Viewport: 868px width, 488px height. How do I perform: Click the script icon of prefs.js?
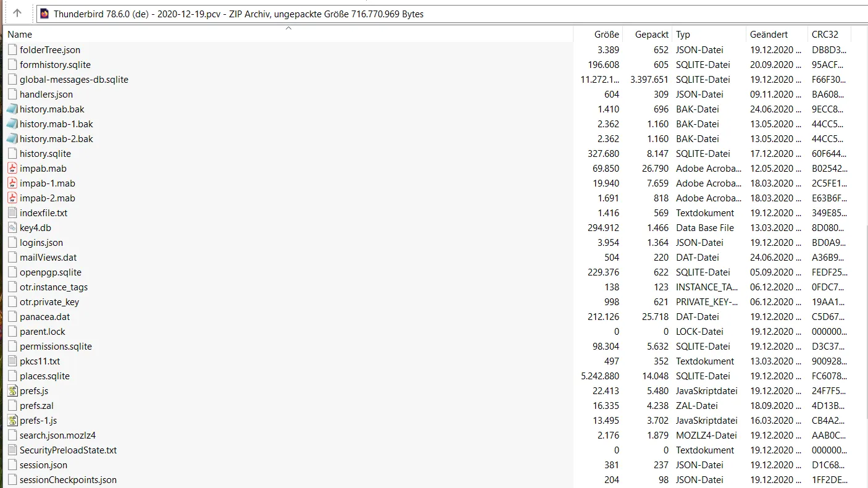pyautogui.click(x=12, y=390)
